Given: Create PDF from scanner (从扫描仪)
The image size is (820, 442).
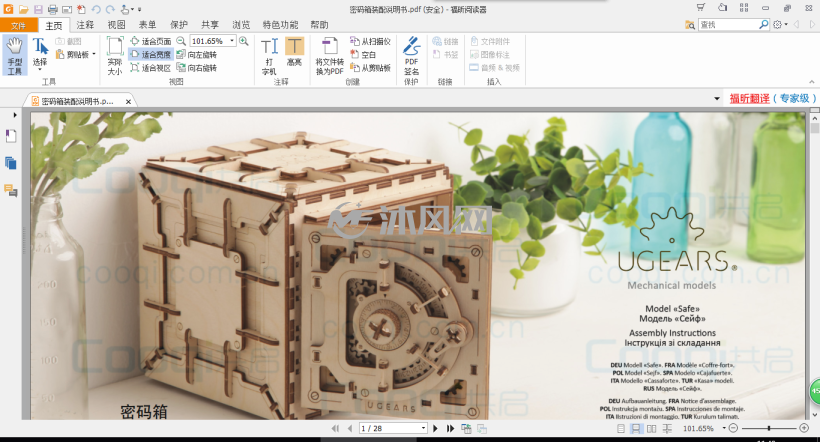Looking at the screenshot, I should (x=370, y=41).
